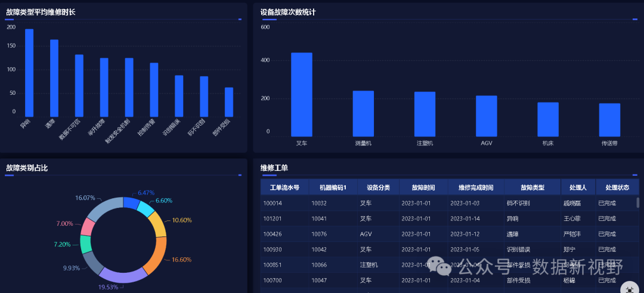Click the AGV cell in the work order table
The image size is (644, 293).
(378, 234)
